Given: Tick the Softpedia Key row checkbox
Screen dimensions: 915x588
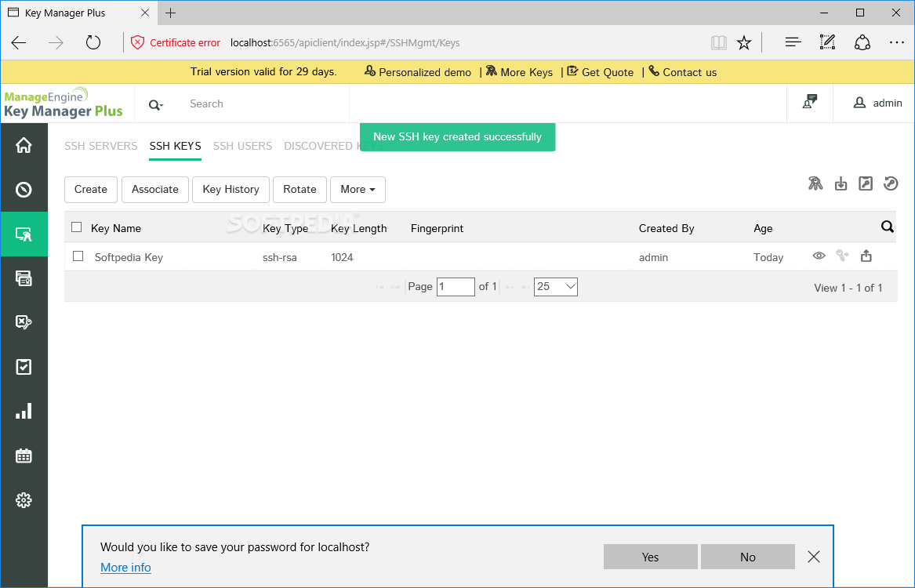Looking at the screenshot, I should (78, 256).
